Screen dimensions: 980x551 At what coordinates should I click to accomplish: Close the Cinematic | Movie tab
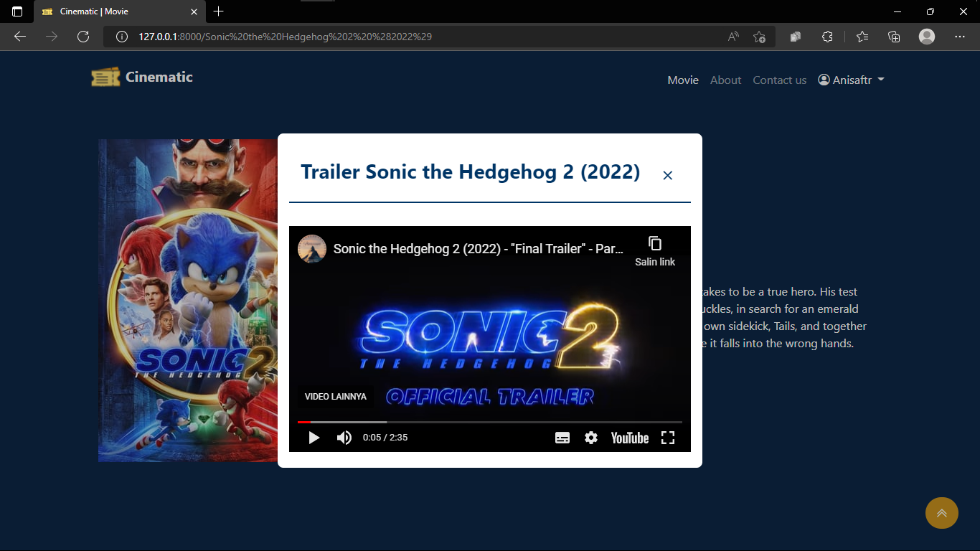coord(194,11)
